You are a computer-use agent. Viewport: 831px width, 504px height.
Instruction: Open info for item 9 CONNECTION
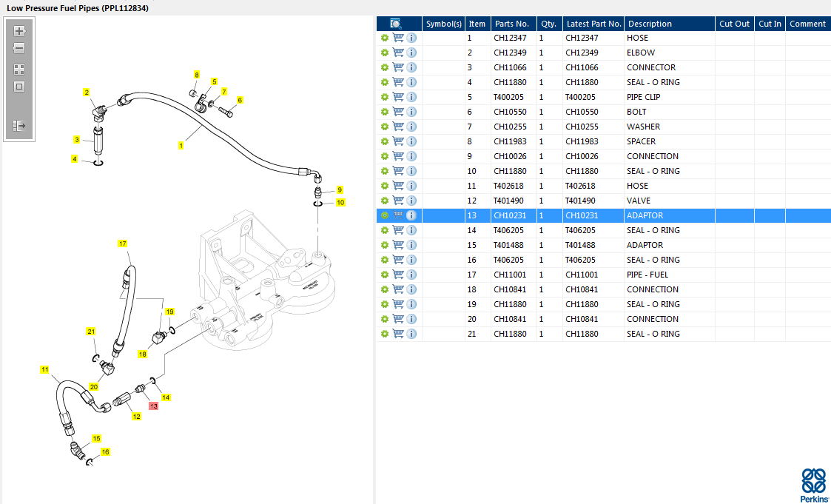coord(411,156)
